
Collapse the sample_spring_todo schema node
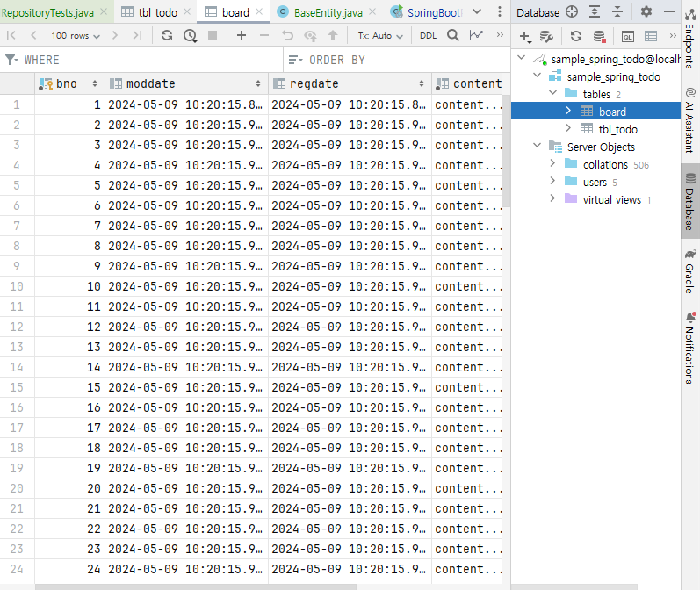point(537,76)
